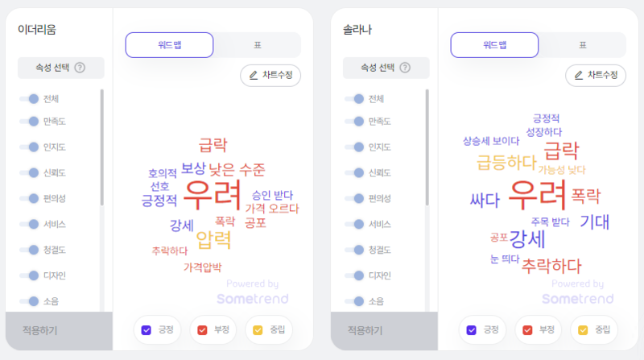Select 워드맵 tab in 솔라나 panel

pyautogui.click(x=494, y=45)
